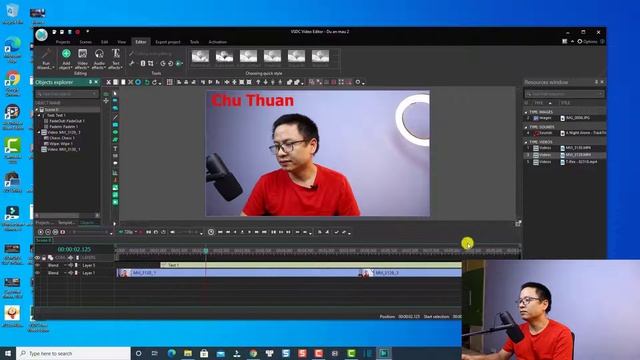Select the line drawing tool
Viewport: 640px width, 360px height.
pos(115,117)
